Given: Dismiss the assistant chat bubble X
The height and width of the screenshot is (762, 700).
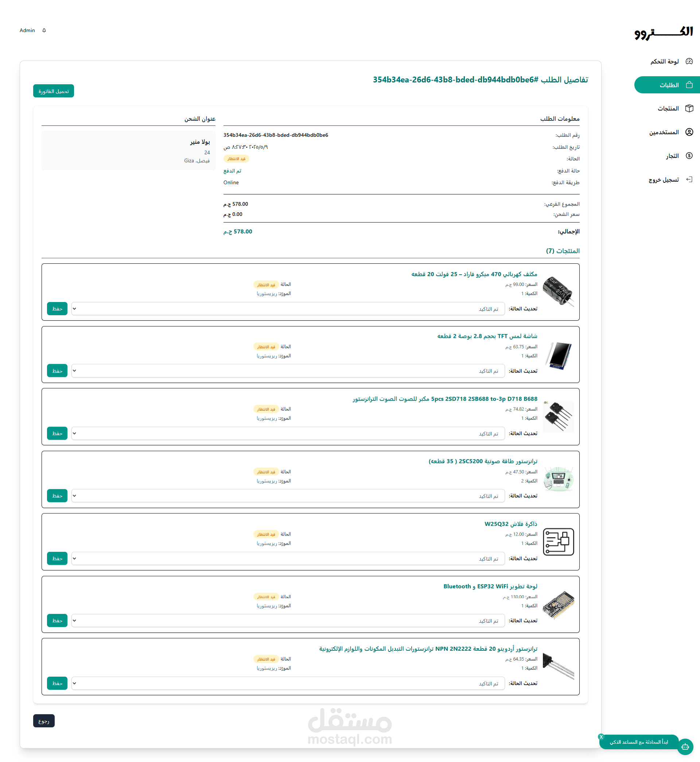Looking at the screenshot, I should click(601, 737).
